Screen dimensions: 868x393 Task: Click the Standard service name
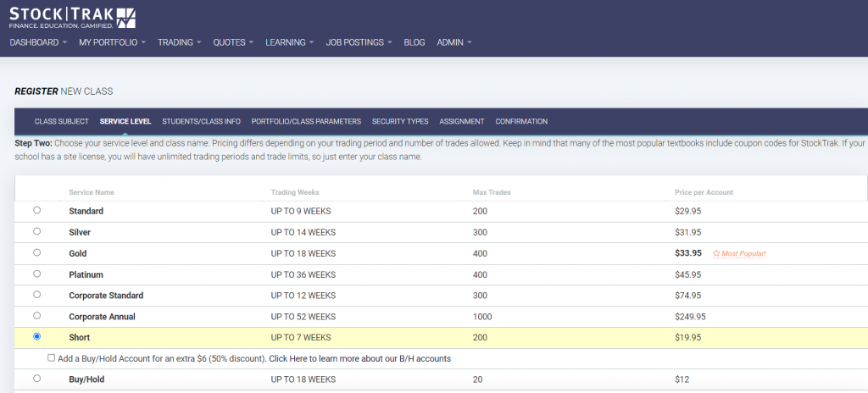[x=86, y=211]
